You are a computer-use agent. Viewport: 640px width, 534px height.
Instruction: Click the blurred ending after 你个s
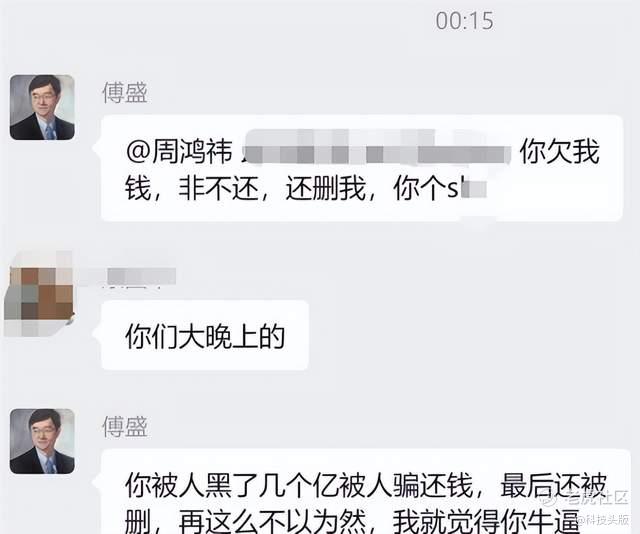point(473,189)
